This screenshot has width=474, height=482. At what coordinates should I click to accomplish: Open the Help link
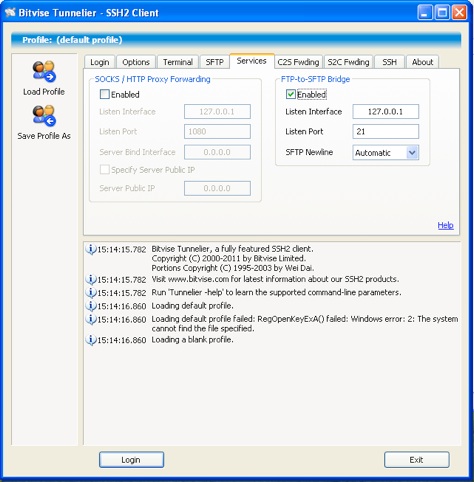point(445,226)
